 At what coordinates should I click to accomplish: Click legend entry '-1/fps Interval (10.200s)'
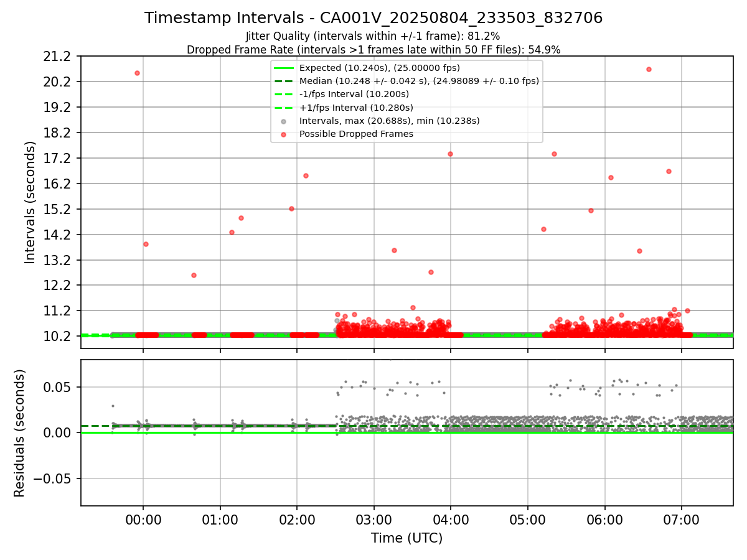pyautogui.click(x=354, y=94)
